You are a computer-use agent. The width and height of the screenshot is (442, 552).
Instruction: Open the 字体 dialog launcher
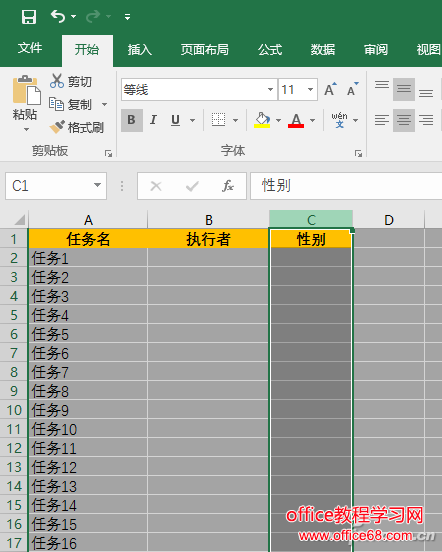tap(359, 153)
